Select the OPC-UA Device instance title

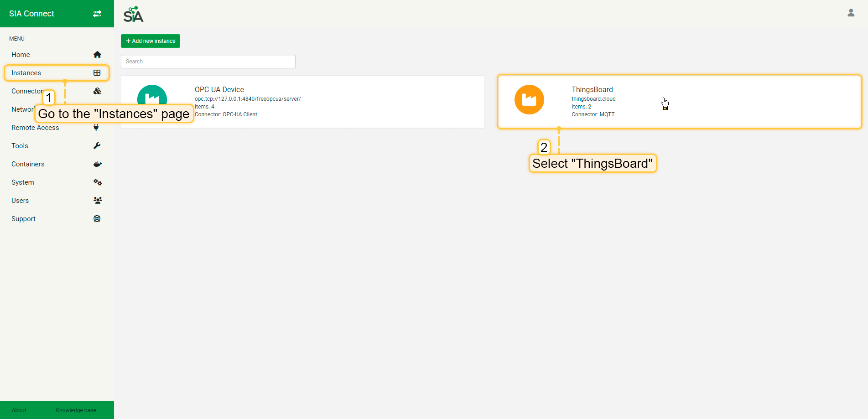219,90
